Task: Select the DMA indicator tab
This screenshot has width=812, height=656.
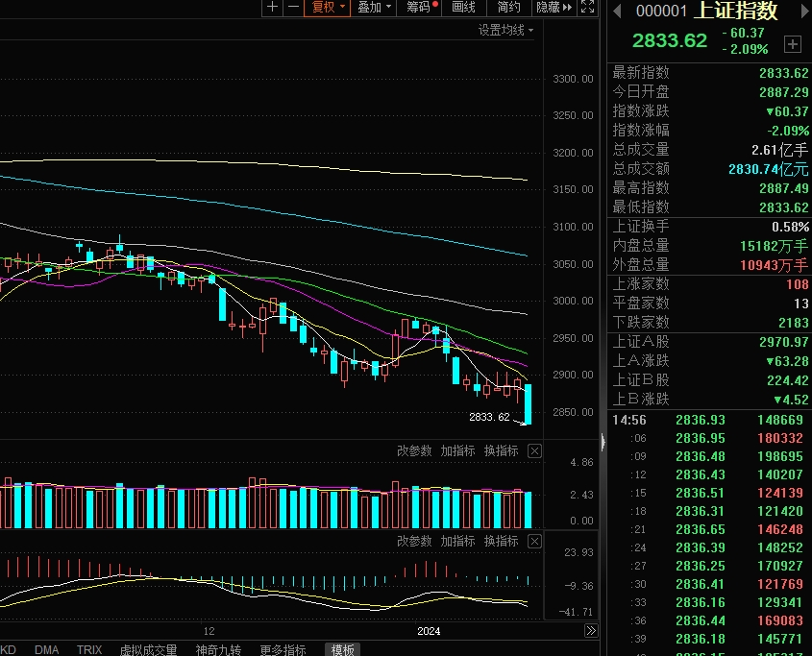Action: click(x=47, y=650)
